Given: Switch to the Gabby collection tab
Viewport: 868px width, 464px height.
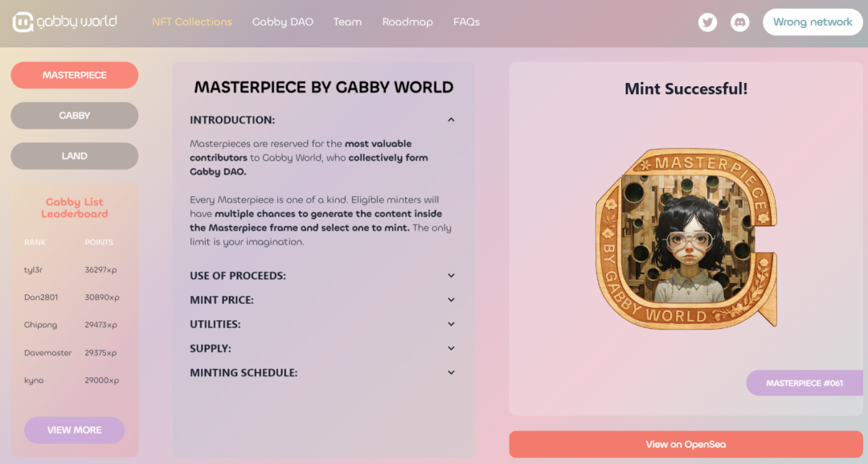Looking at the screenshot, I should coord(75,116).
